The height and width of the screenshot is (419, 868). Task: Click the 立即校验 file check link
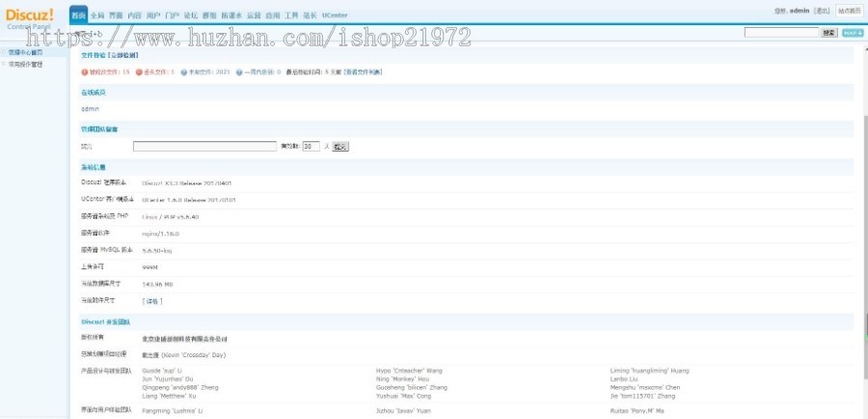pos(122,55)
